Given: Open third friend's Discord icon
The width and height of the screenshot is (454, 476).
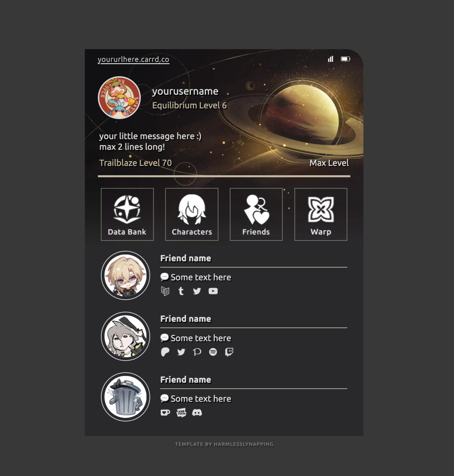Looking at the screenshot, I should pyautogui.click(x=197, y=412).
